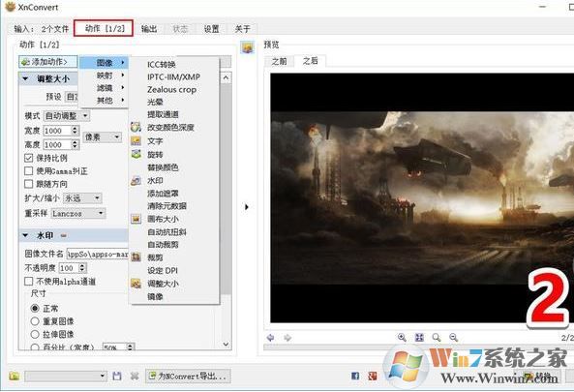Choose 改变颜色深度 (change color depth) action
This screenshot has height=392, width=574.
pos(170,128)
